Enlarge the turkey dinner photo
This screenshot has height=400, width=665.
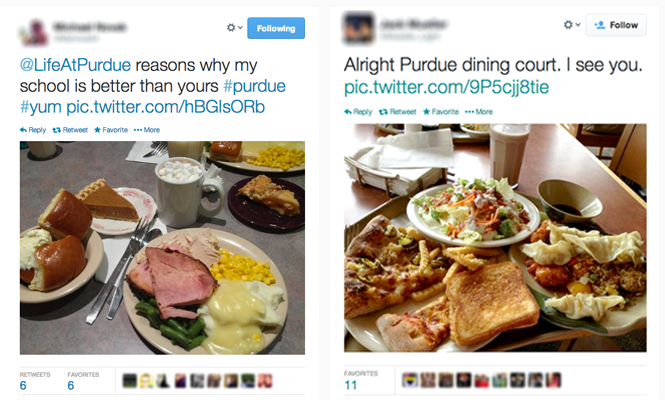point(162,248)
